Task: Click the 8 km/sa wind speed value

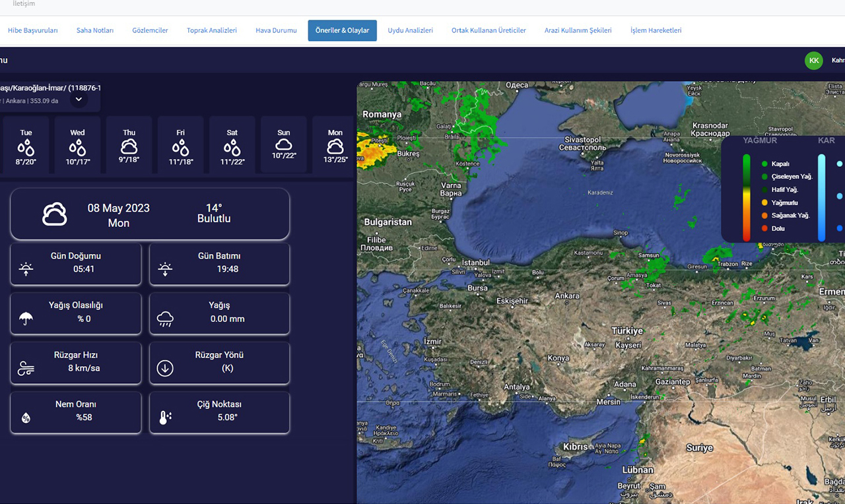Action: [84, 368]
